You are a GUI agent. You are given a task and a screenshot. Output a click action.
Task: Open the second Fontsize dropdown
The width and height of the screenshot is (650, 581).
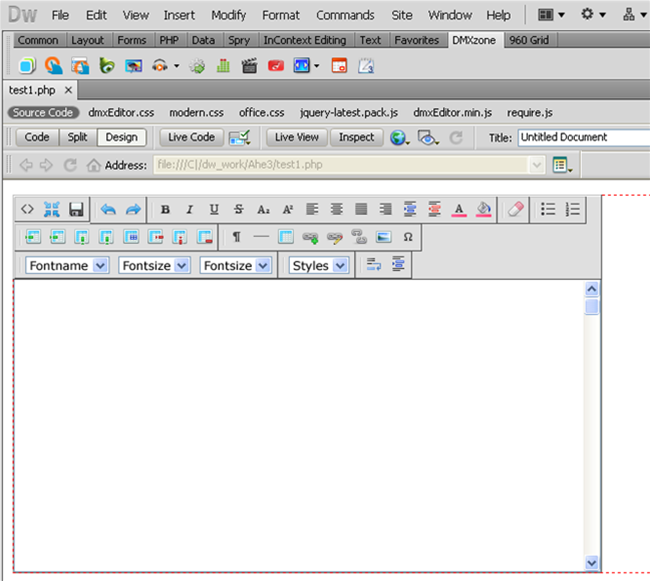point(235,265)
